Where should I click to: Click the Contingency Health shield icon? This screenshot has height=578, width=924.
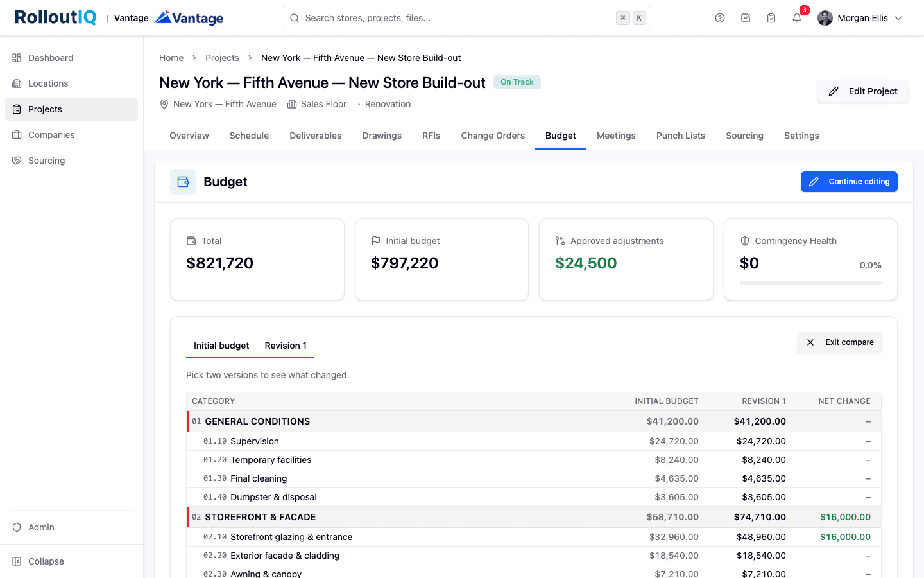pyautogui.click(x=745, y=241)
